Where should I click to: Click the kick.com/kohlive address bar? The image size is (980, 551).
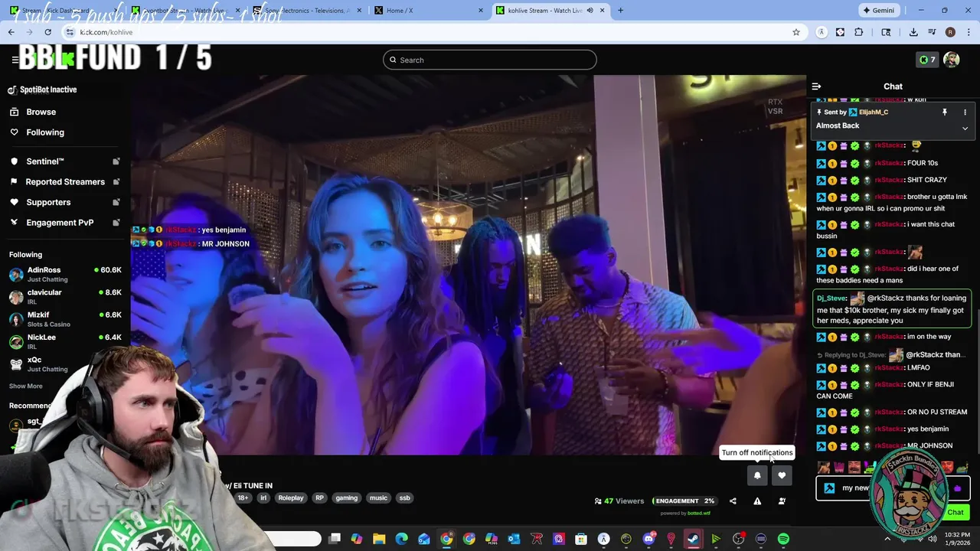429,32
